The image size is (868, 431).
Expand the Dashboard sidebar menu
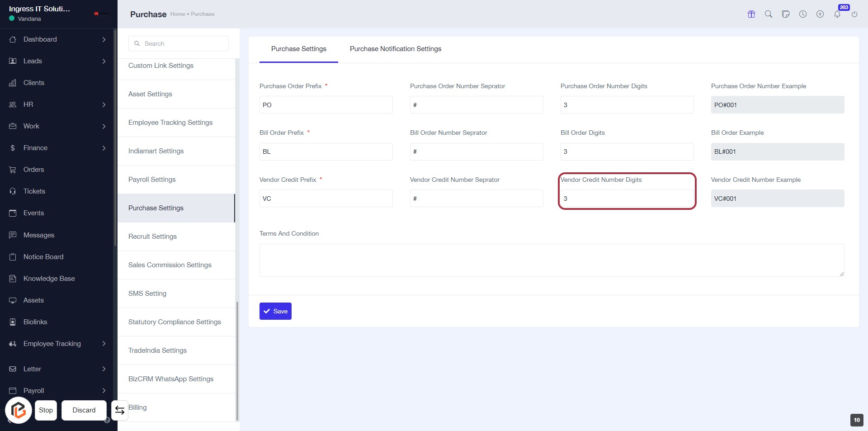coord(104,39)
